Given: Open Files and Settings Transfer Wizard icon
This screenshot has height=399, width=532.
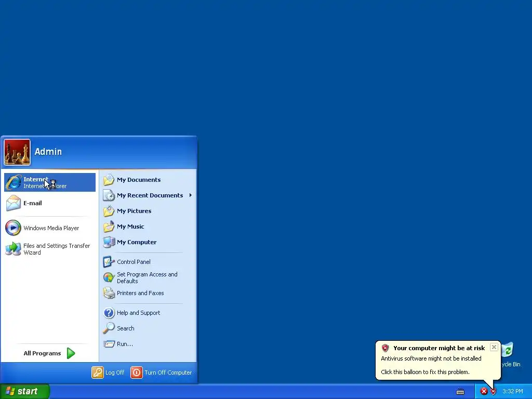Looking at the screenshot, I should coord(13,249).
